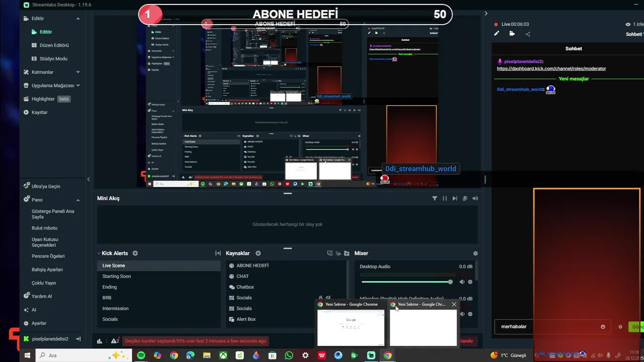Click username 0di_streamhub_world in chat
The width and height of the screenshot is (644, 362).
click(x=520, y=89)
